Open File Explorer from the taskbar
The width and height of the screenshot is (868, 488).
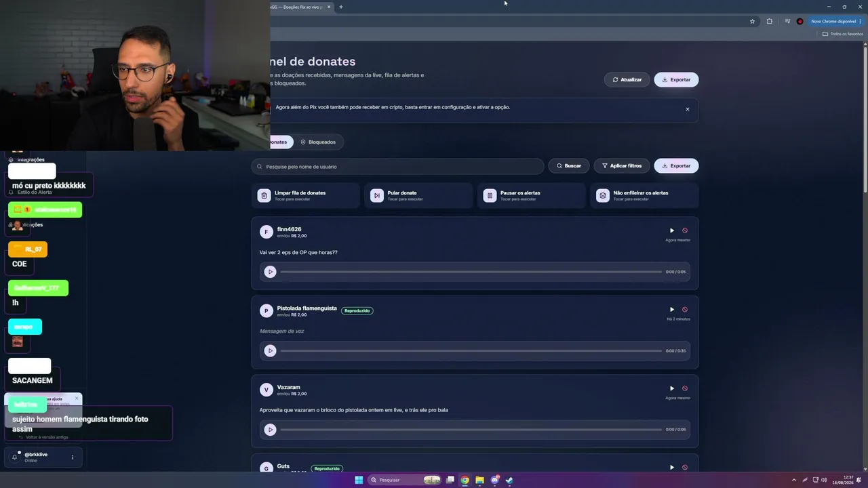pos(479,481)
